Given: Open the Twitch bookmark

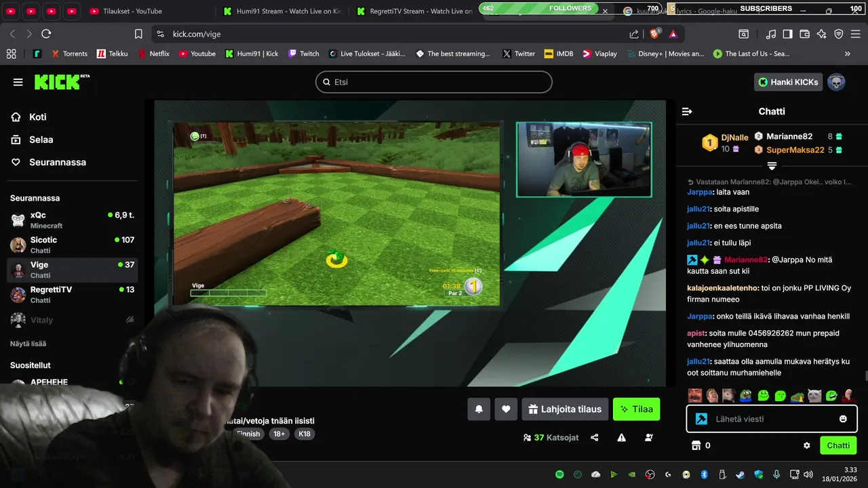Looking at the screenshot, I should (304, 54).
